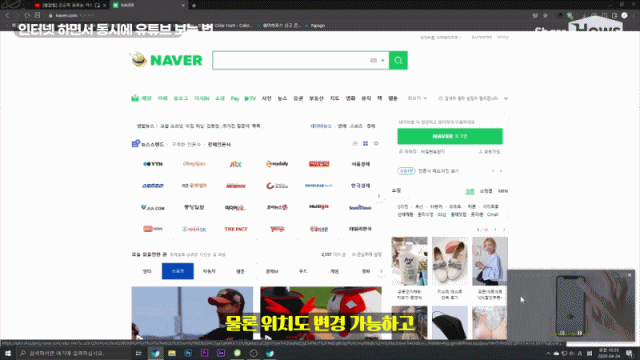The width and height of the screenshot is (640, 360).
Task: Expand the trending search ranking dropdown
Action: tap(506, 98)
